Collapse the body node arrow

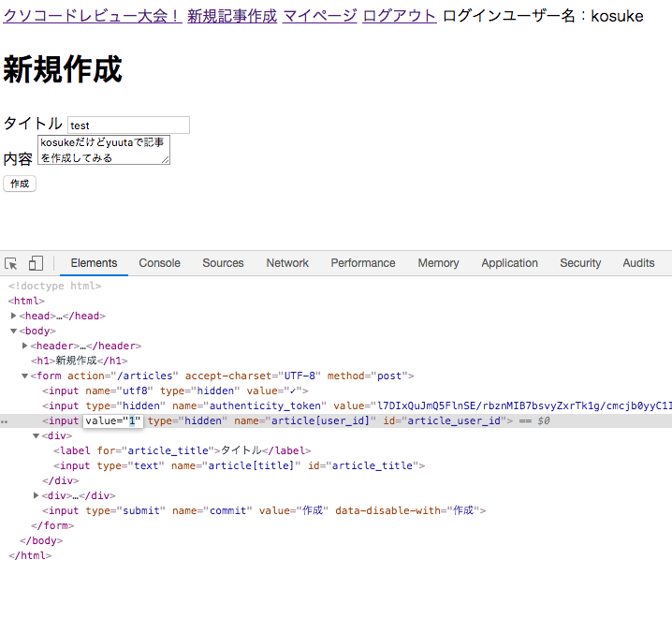[13, 331]
